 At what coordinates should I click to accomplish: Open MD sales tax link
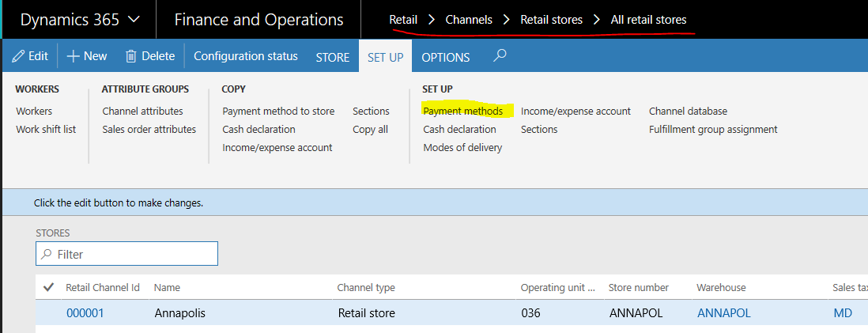(843, 313)
